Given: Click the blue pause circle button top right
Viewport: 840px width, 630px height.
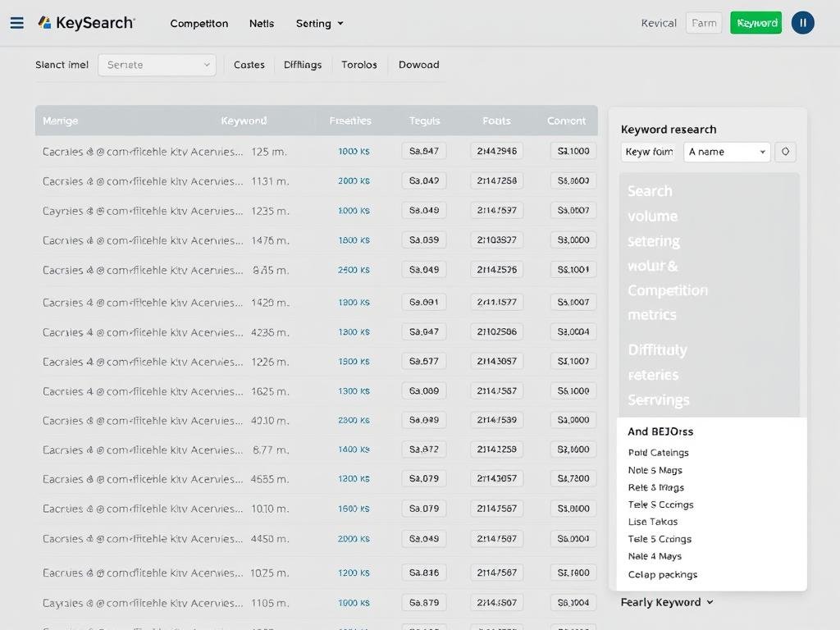Looking at the screenshot, I should tap(802, 22).
